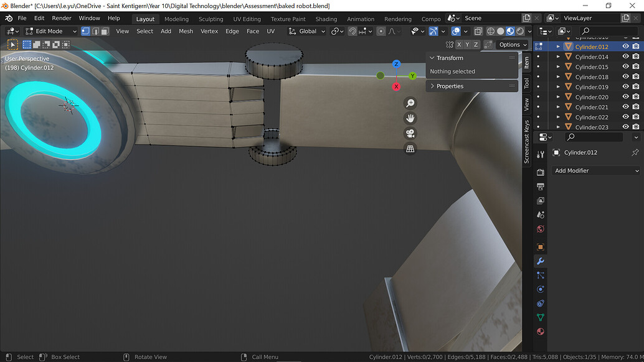644x362 pixels.
Task: Open the Item sidebar tab
Action: (526, 62)
